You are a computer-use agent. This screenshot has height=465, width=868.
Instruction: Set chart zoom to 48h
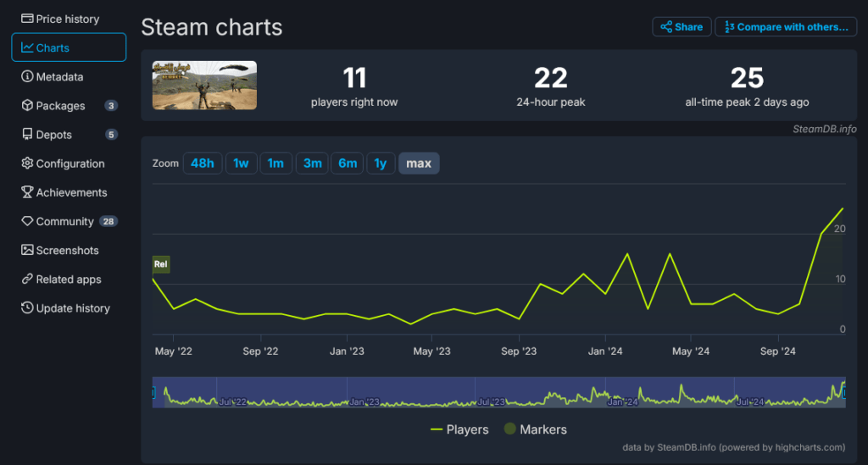pos(202,163)
